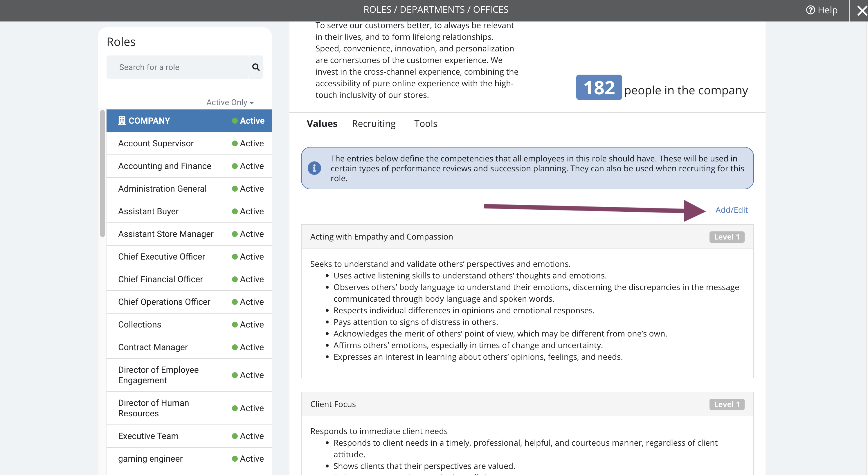Click the search magnifier icon

pos(256,67)
